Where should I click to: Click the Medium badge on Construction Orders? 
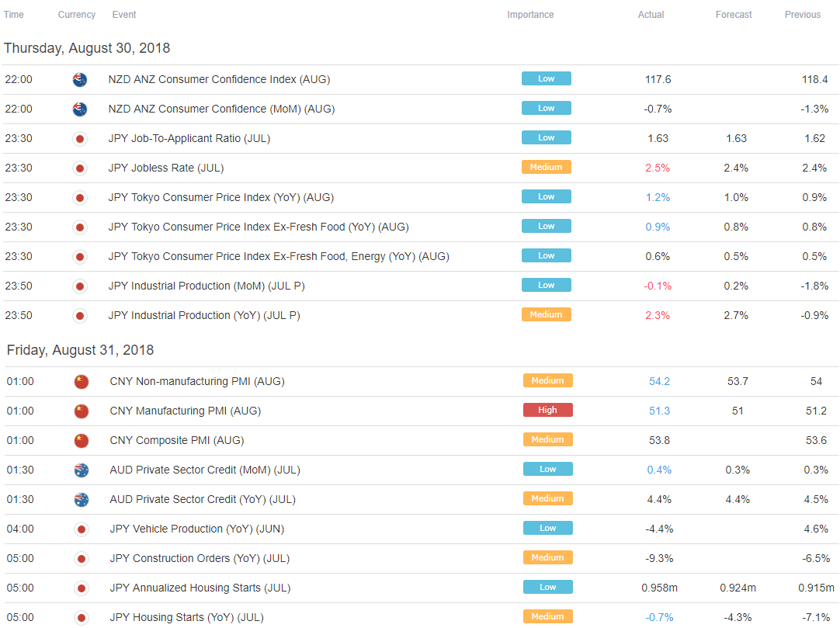click(547, 557)
